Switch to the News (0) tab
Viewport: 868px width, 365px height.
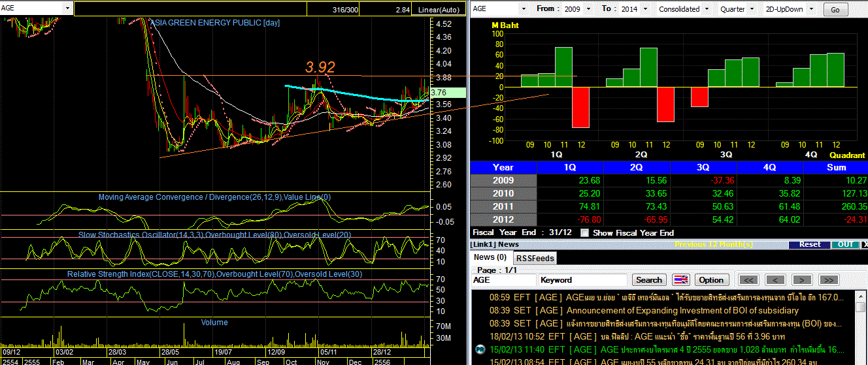tap(490, 257)
